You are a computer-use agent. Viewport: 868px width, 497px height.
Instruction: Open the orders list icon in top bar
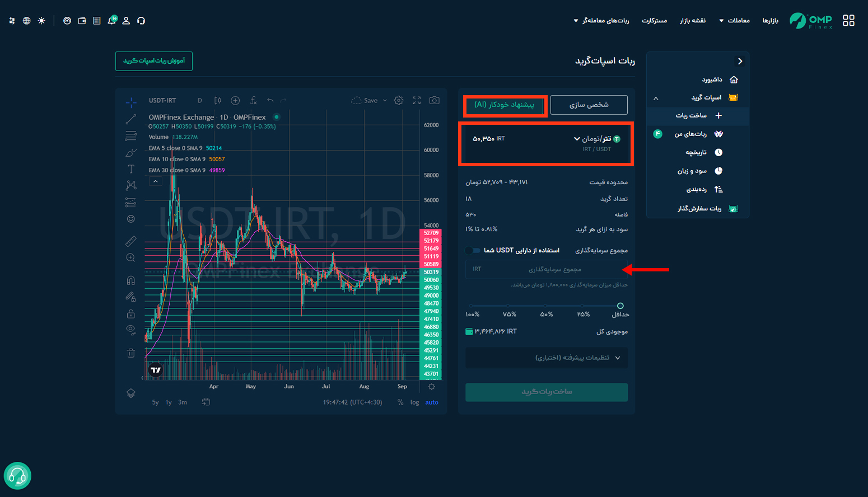(x=97, y=21)
